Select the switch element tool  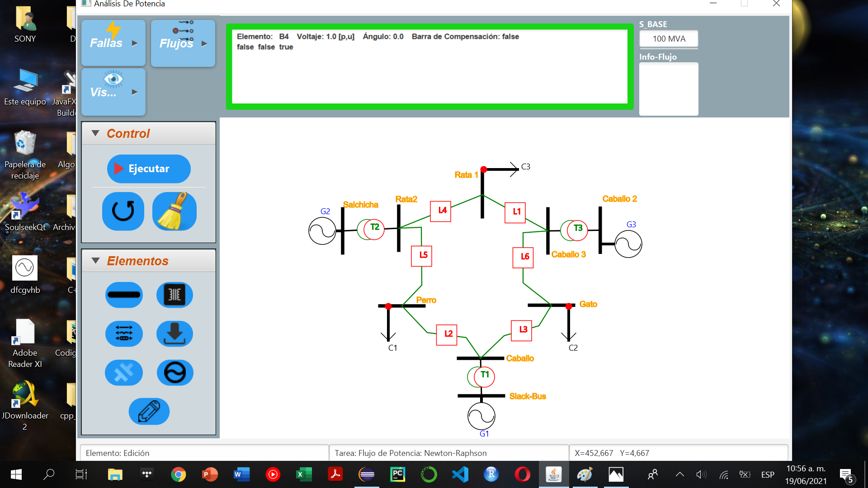(x=124, y=372)
